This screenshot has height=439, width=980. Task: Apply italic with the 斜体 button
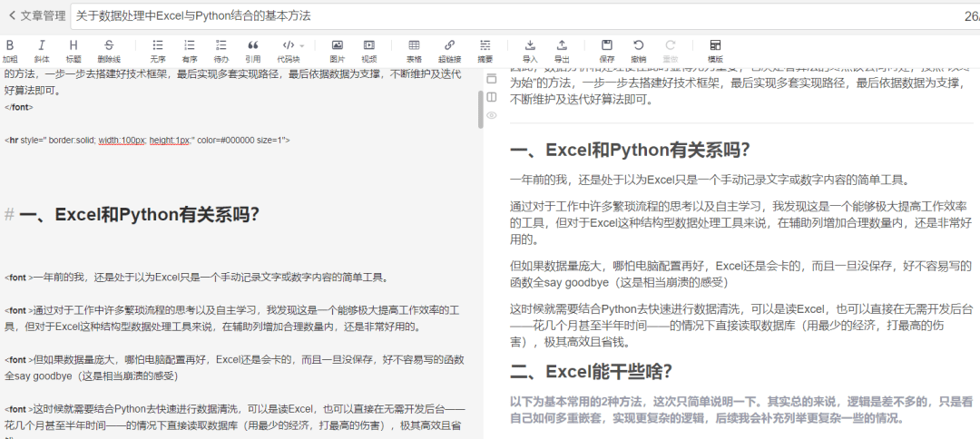tap(42, 51)
